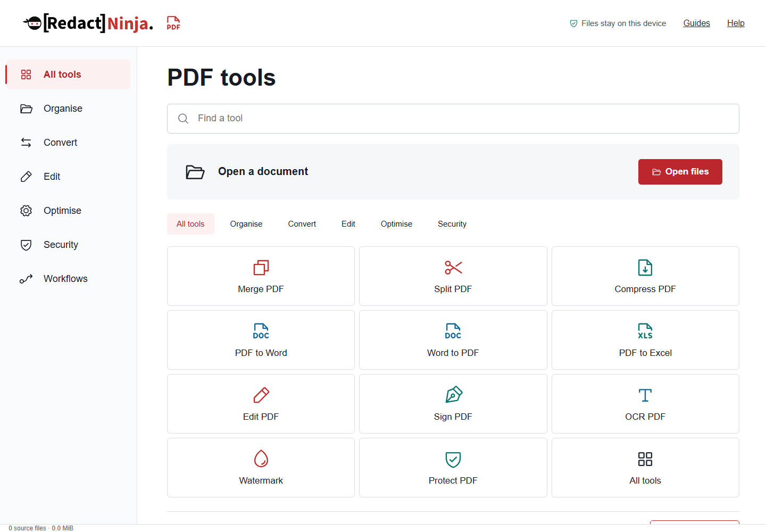The image size is (766, 532).
Task: Click the Edit PDF pencil icon
Action: tap(261, 395)
